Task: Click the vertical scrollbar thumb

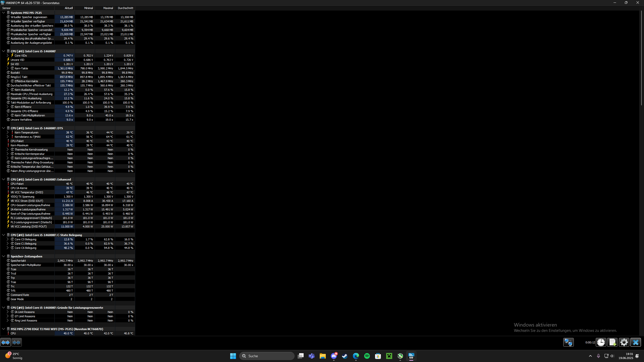Action: [x=641, y=58]
